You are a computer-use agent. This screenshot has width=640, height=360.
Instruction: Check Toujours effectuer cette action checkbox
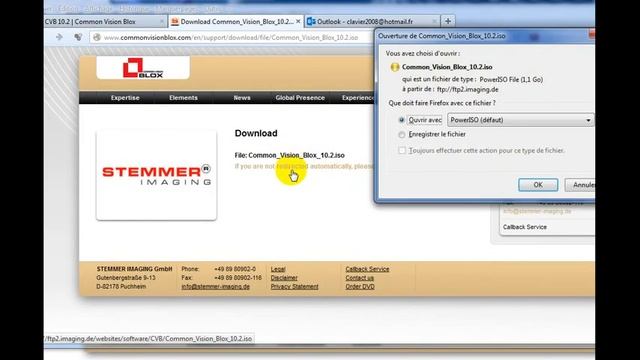click(x=402, y=151)
